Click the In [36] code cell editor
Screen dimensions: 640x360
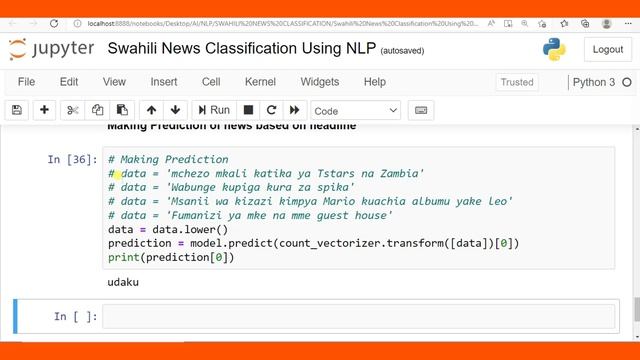[x=358, y=208]
